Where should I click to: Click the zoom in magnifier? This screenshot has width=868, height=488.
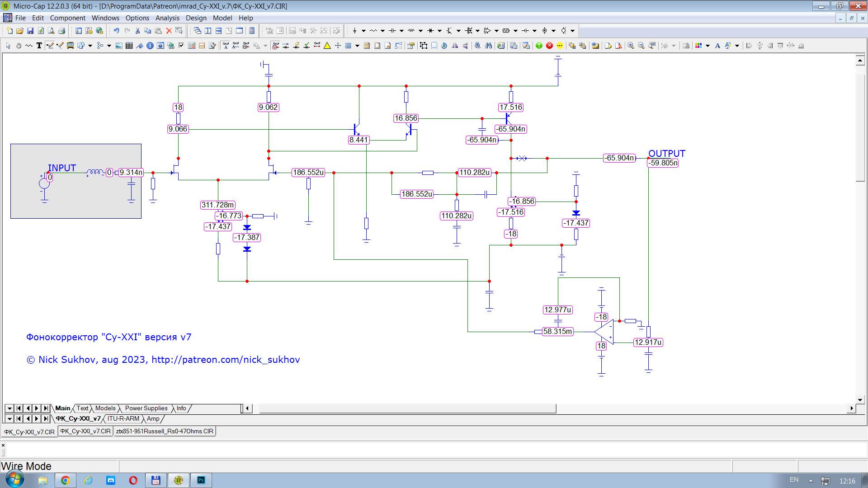631,46
